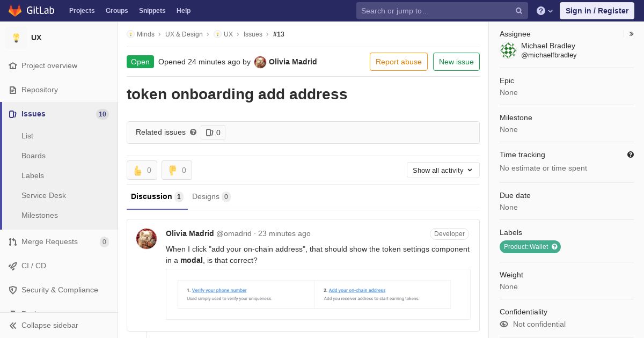Click the Product::Wallet label help icon
This screenshot has width=644, height=338.
555,247
